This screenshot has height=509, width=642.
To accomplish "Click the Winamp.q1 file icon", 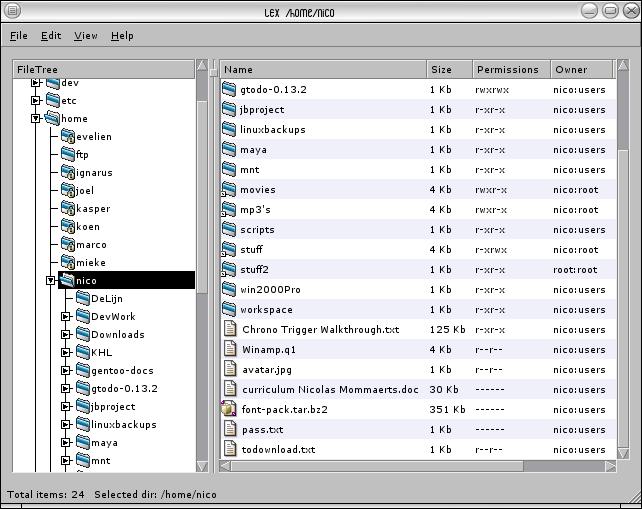I will [x=229, y=349].
